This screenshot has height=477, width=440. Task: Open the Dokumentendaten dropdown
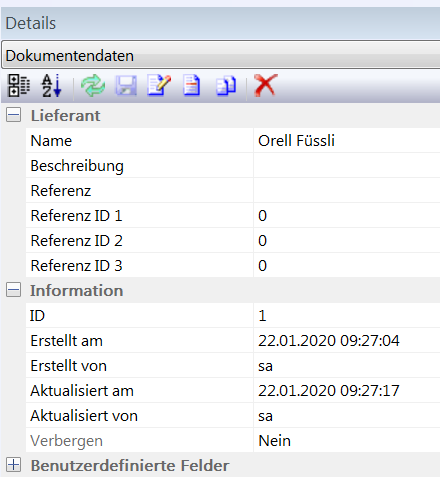pyautogui.click(x=221, y=55)
